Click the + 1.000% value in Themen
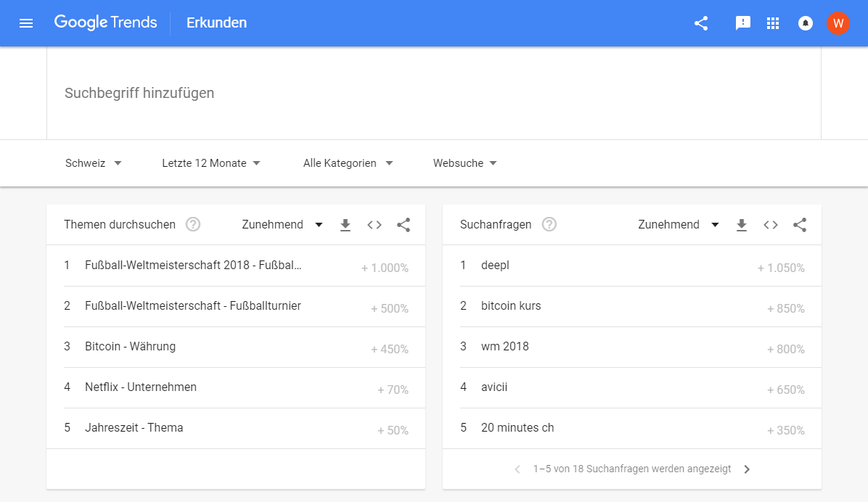 coord(385,268)
